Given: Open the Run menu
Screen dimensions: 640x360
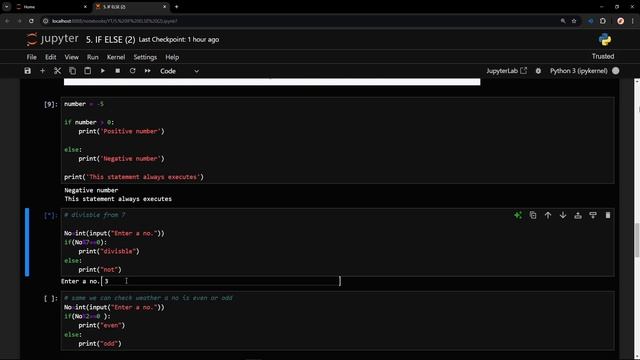Looking at the screenshot, I should pyautogui.click(x=93, y=57).
